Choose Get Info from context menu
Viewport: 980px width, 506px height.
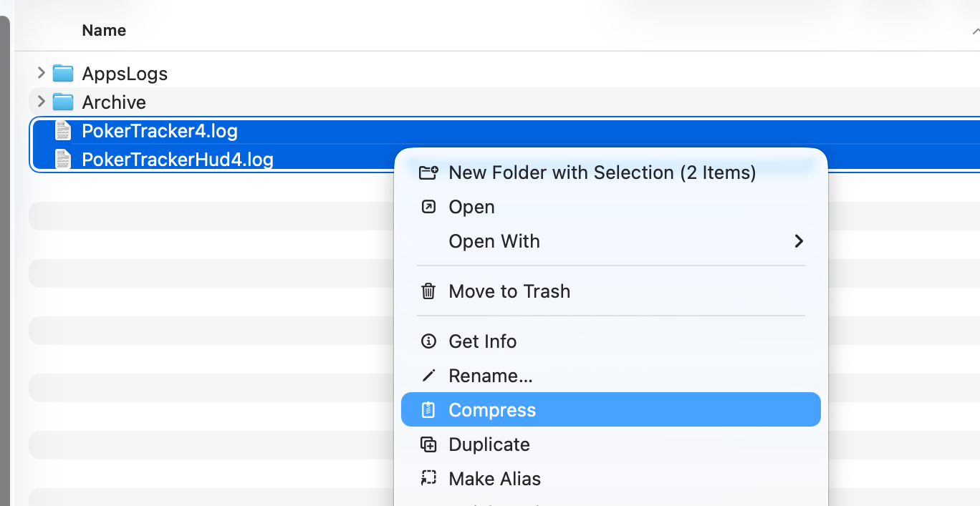click(610, 341)
